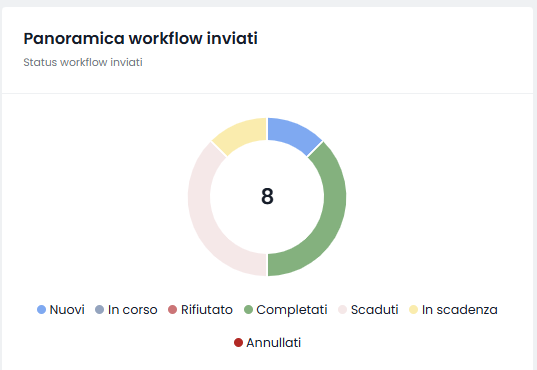Image resolution: width=537 pixels, height=370 pixels.
Task: Toggle the Annullati legend entry
Action: pyautogui.click(x=267, y=343)
